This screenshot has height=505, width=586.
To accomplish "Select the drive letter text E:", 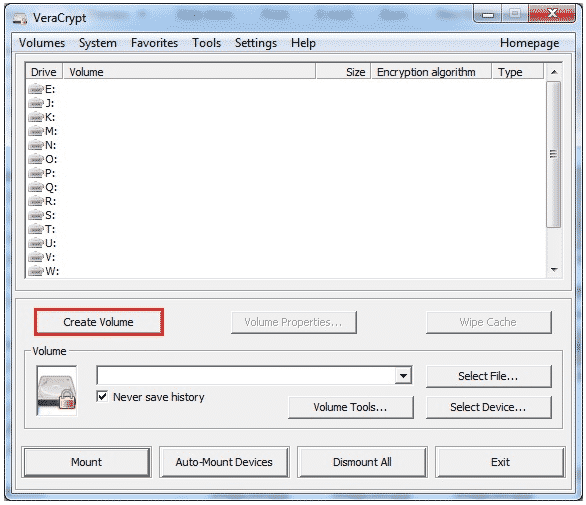I will (50, 89).
